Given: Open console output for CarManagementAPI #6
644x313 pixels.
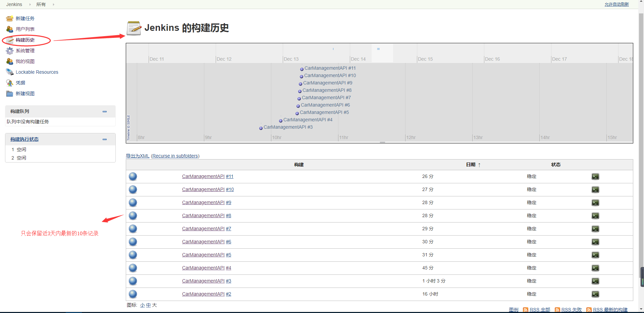Looking at the screenshot, I should coord(595,242).
